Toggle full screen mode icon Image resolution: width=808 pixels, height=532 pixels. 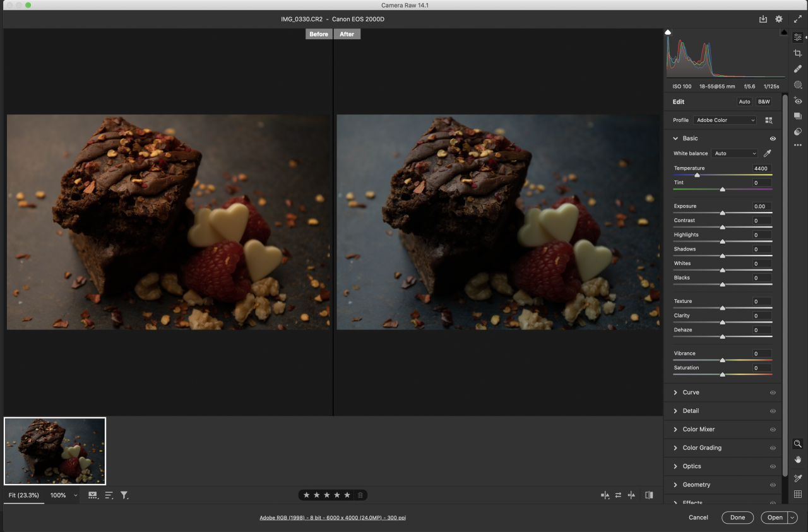click(x=797, y=20)
